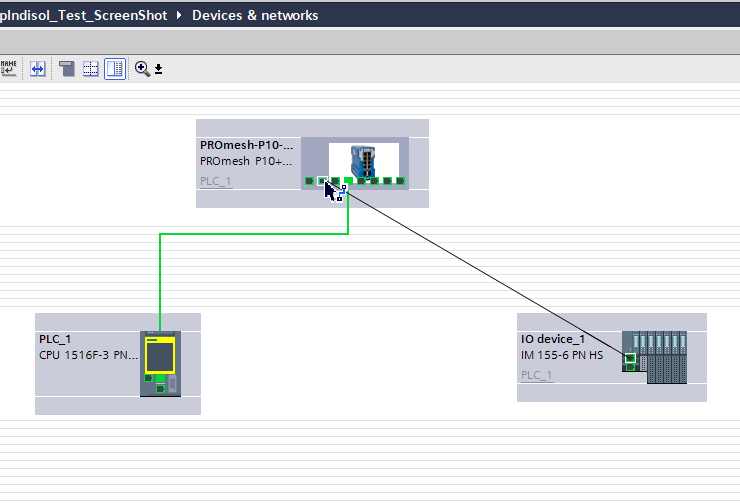Select the IM 155-6 module rack image
740x504 pixels.
coord(654,357)
